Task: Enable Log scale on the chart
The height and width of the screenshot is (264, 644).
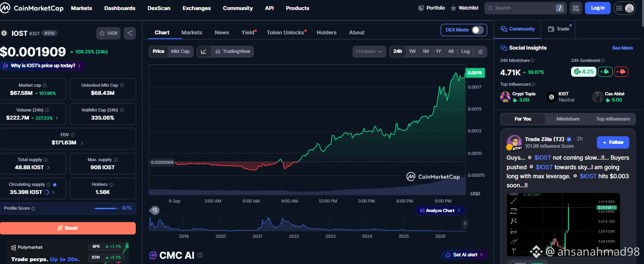Action: coord(465,51)
